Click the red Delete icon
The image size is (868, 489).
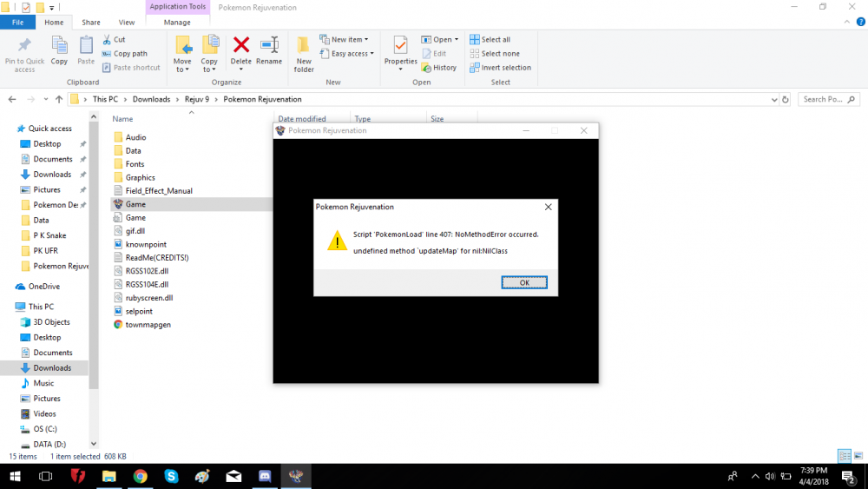click(x=240, y=45)
